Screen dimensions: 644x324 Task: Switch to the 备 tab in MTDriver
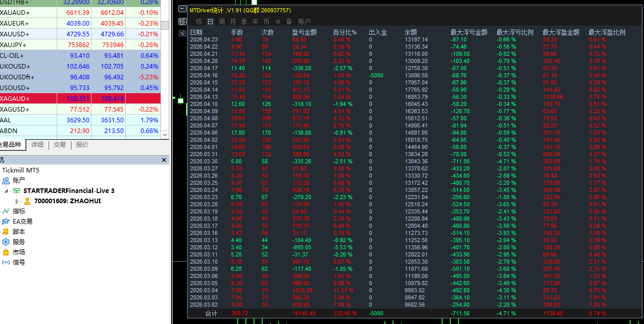point(289,21)
